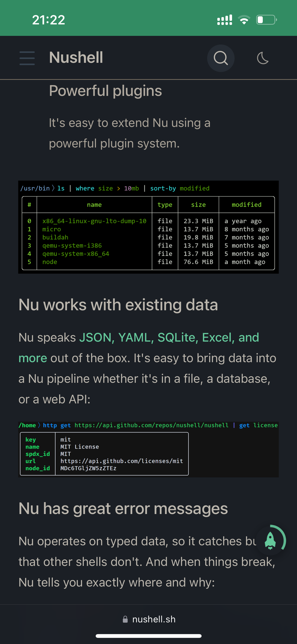Tap the cellular signal bars icon

pos(224,20)
